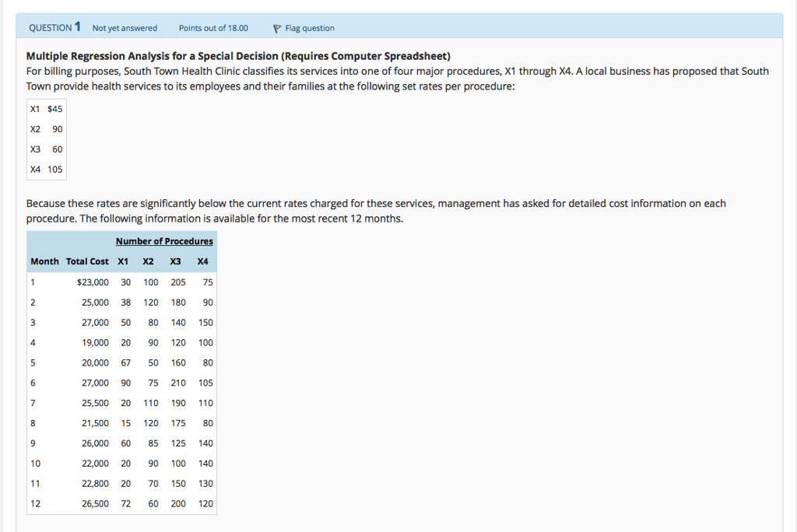Select the $23,000 cell for month 1

point(94,282)
